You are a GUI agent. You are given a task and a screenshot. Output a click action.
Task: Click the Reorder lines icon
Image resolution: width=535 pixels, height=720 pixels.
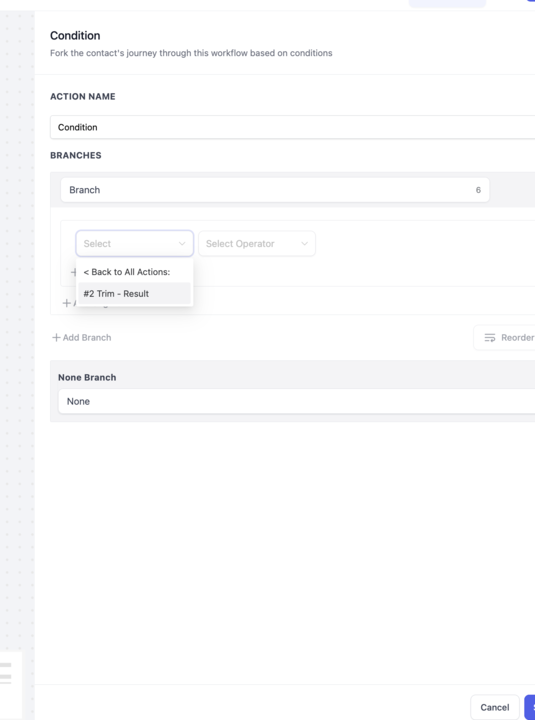pos(490,338)
